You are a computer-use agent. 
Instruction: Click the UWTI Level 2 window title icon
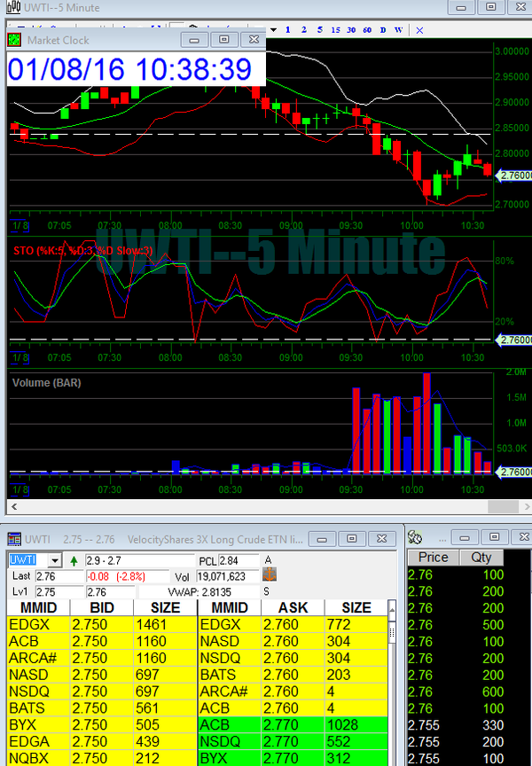click(x=13, y=539)
